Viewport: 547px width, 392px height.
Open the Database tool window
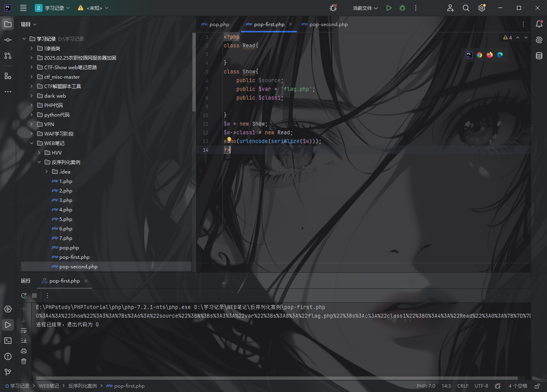click(x=539, y=56)
